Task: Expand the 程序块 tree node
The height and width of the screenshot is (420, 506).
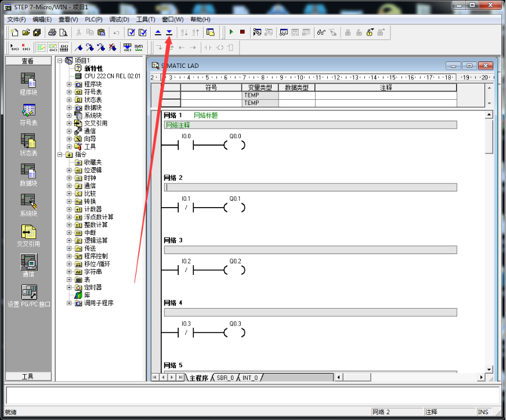Action: pyautogui.click(x=69, y=84)
